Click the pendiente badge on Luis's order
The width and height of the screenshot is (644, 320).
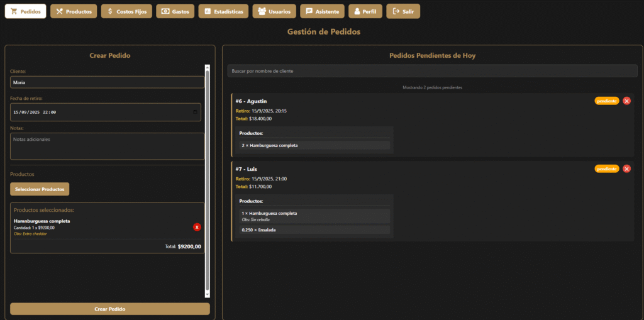pos(607,168)
